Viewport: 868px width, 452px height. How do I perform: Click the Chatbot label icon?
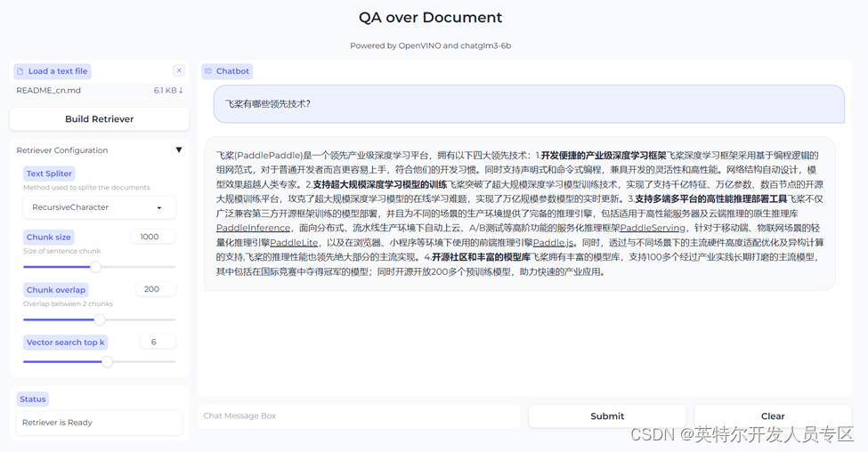(208, 71)
